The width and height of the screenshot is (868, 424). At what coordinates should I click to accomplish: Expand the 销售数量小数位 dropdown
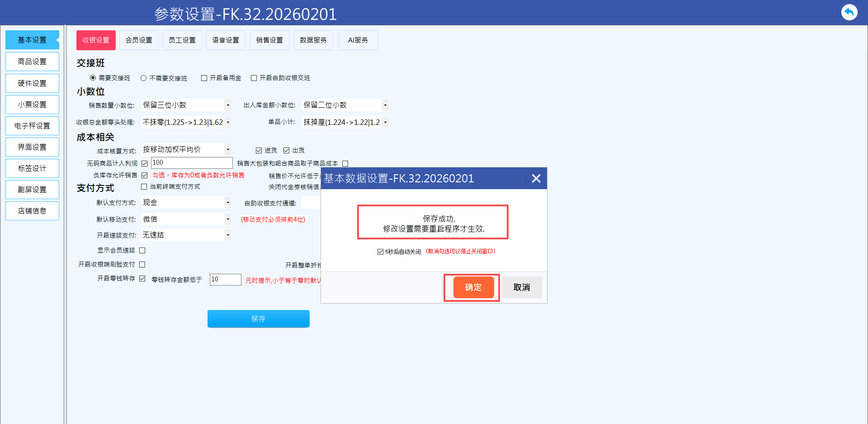[x=228, y=105]
